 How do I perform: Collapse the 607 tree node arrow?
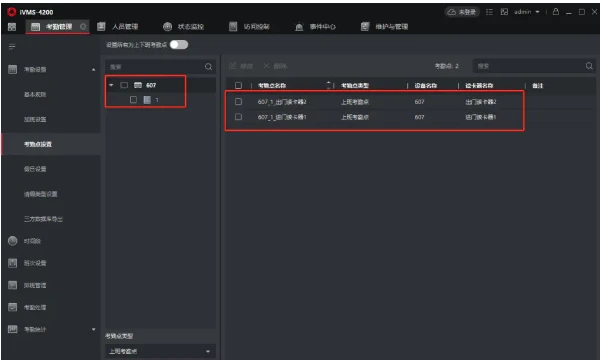pyautogui.click(x=111, y=85)
